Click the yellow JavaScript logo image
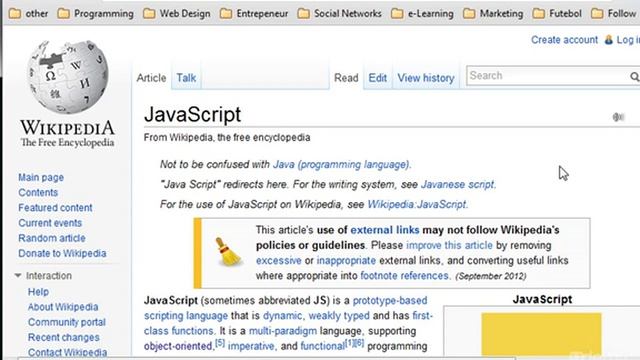Viewport: 640px width, 360px height. click(541, 334)
